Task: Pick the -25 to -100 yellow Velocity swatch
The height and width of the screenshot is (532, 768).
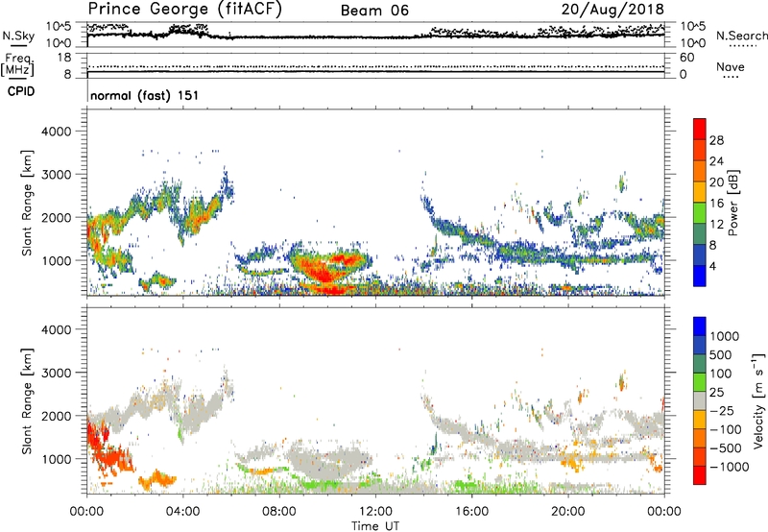Action: pos(700,420)
